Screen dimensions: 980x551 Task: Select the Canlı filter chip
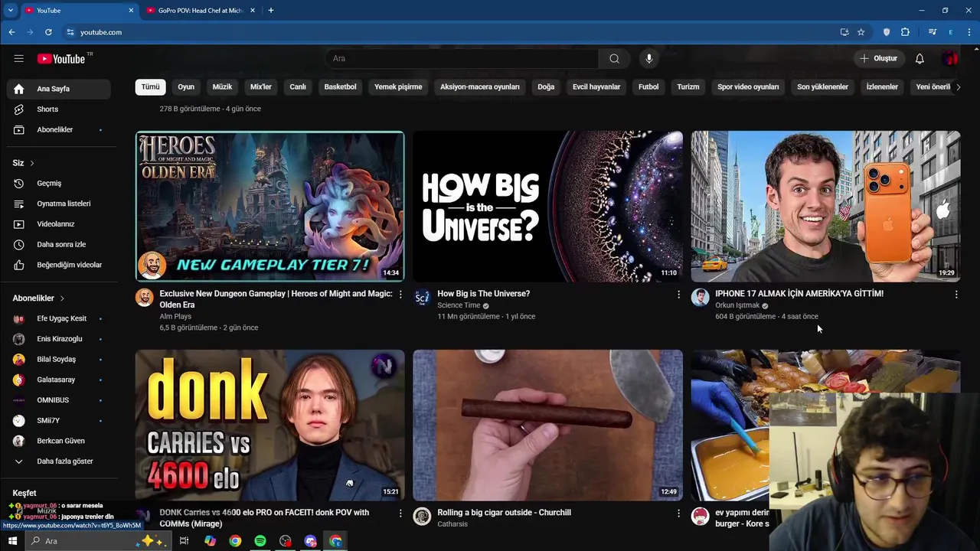[x=298, y=87]
